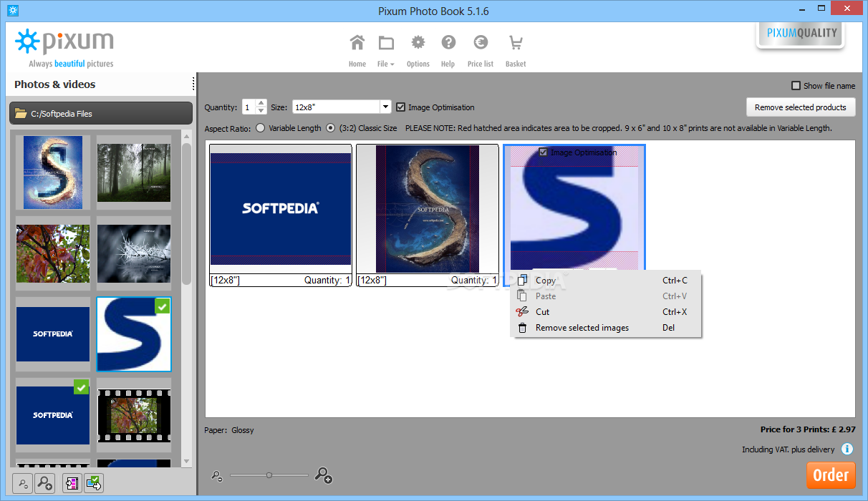
Task: Open the shopping Basket
Action: click(516, 51)
